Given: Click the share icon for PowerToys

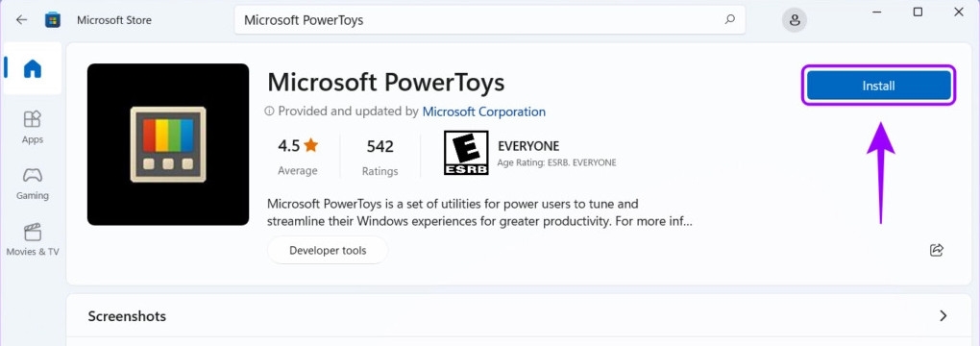Looking at the screenshot, I should point(936,250).
